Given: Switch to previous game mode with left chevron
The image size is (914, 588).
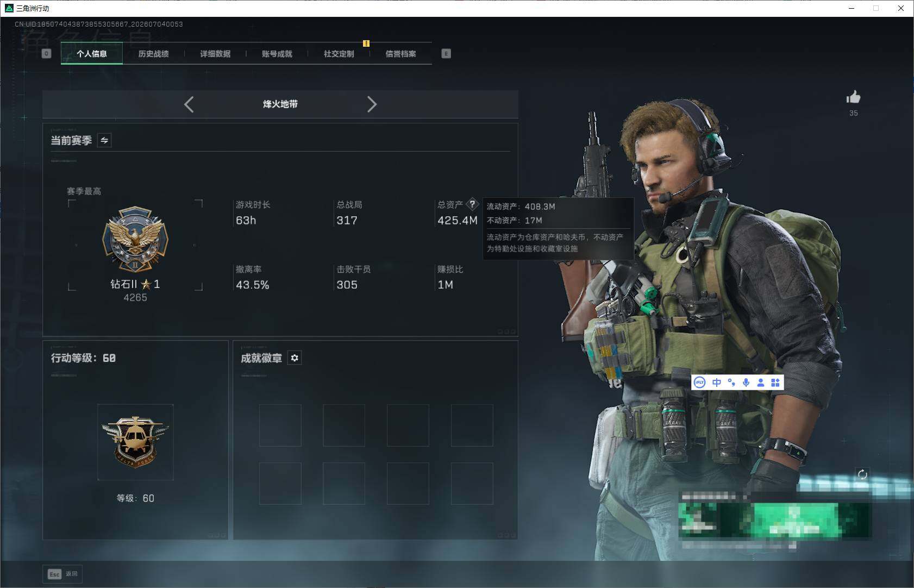Looking at the screenshot, I should click(x=189, y=104).
